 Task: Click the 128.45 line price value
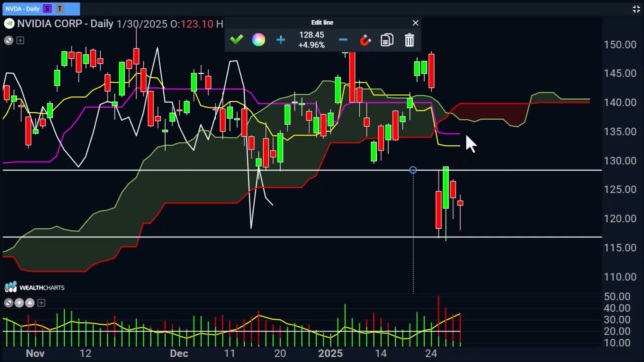[312, 35]
